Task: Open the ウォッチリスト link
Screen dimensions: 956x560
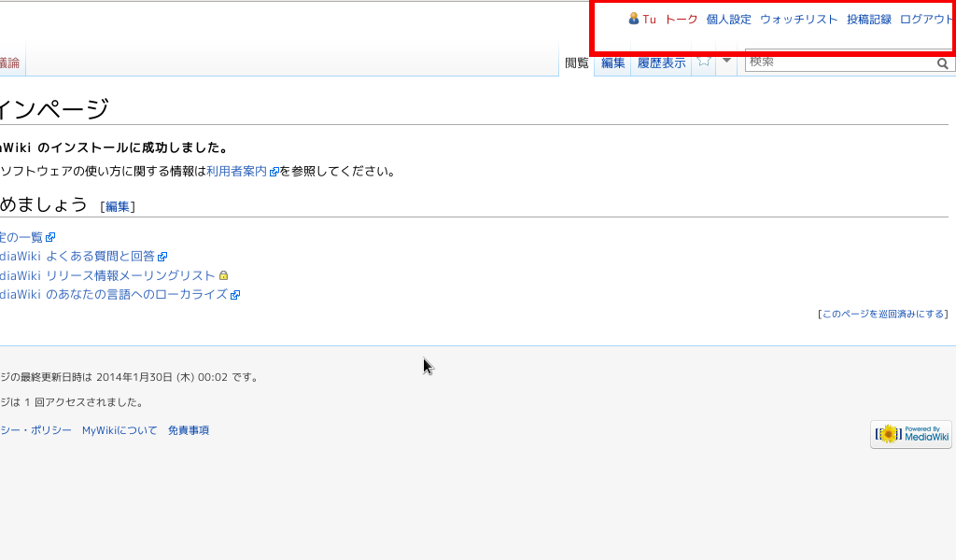Action: click(798, 19)
